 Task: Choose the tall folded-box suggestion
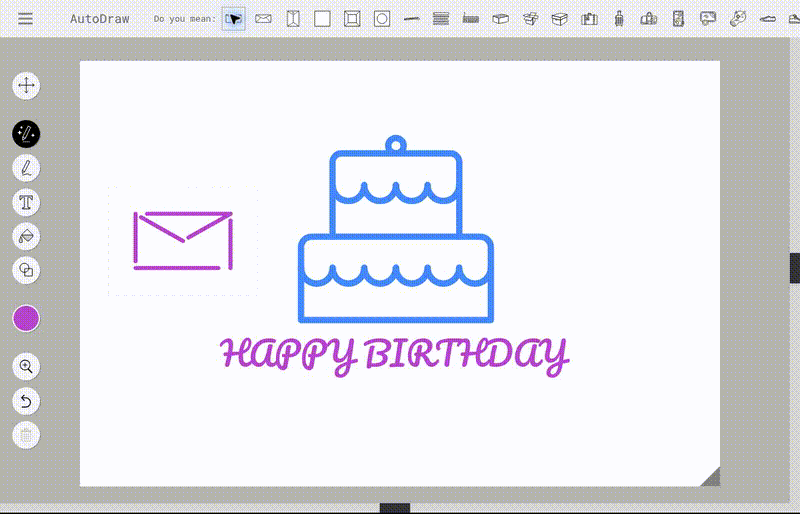[293, 19]
